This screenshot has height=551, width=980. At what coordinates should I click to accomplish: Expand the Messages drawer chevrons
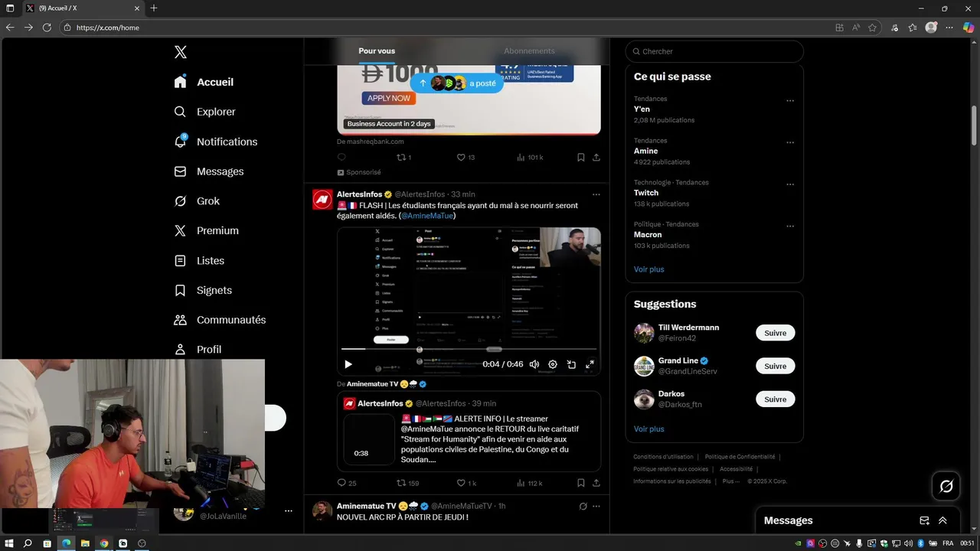pos(942,520)
